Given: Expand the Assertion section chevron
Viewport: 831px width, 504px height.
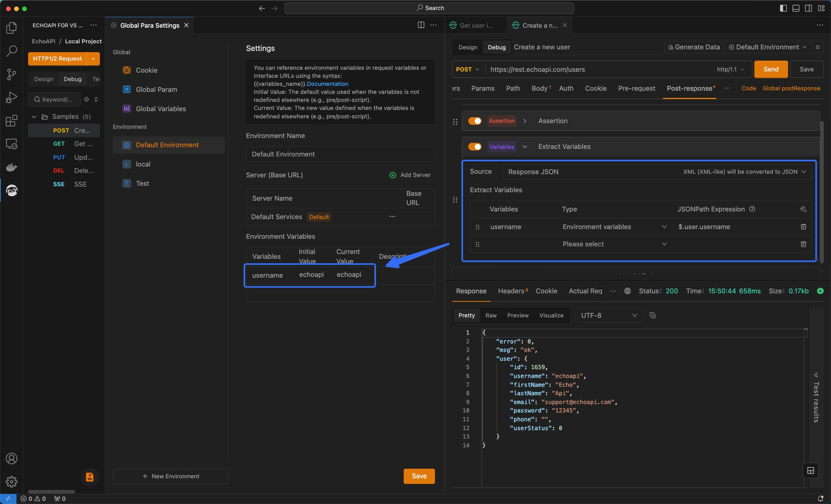Looking at the screenshot, I should click(525, 121).
